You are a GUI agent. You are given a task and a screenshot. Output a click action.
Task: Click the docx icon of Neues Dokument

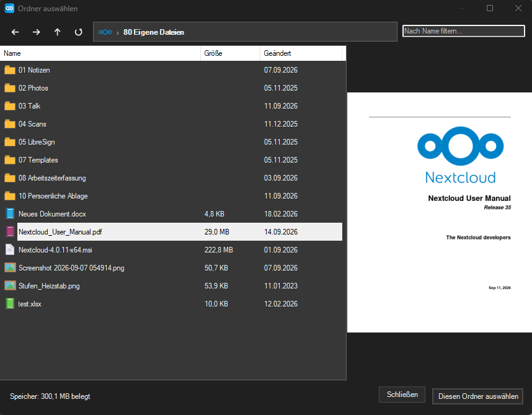tap(10, 213)
